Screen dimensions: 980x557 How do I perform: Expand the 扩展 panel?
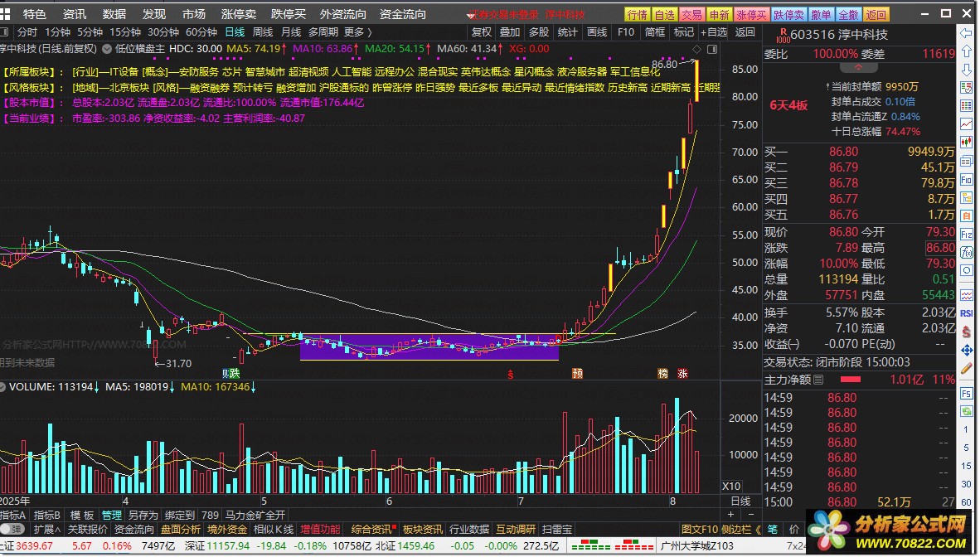(47, 530)
